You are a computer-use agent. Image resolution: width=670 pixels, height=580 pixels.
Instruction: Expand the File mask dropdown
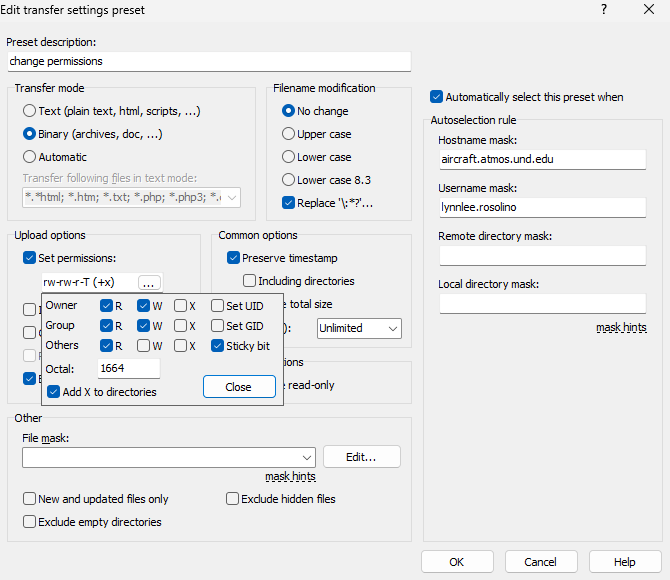coord(305,457)
